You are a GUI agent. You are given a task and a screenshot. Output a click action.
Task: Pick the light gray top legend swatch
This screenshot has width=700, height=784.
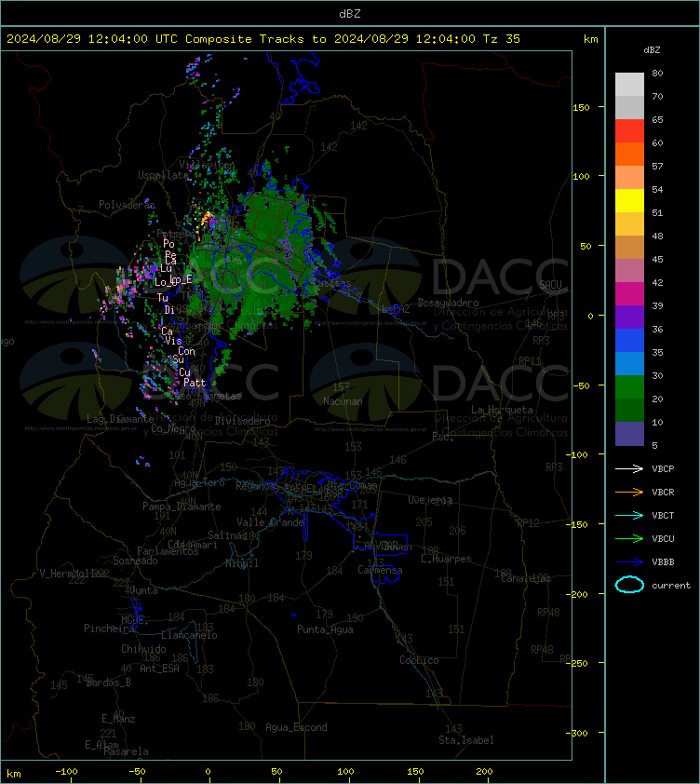pos(629,84)
